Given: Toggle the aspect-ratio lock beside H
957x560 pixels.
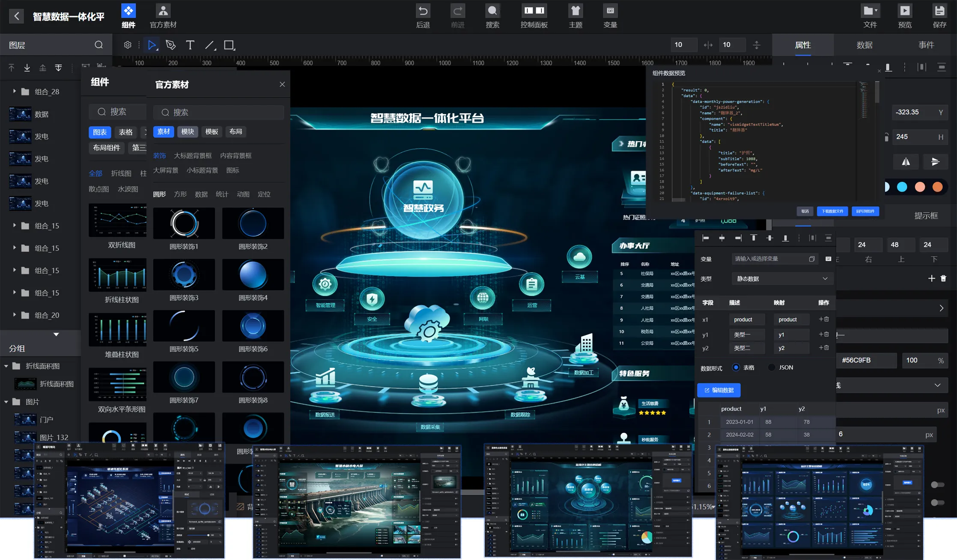Looking at the screenshot, I should tap(886, 137).
